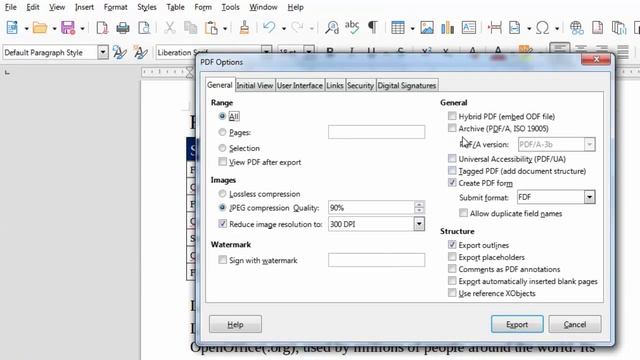Click the Insert Field icon
Viewport: 640px width, 360px height.
tap(515, 28)
